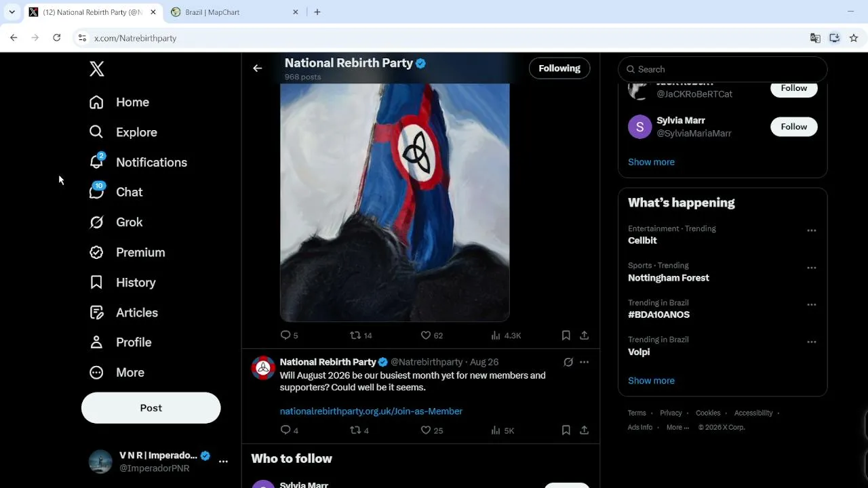Image resolution: width=868 pixels, height=488 pixels.
Task: Click the install app icon in address bar
Action: [x=835, y=38]
